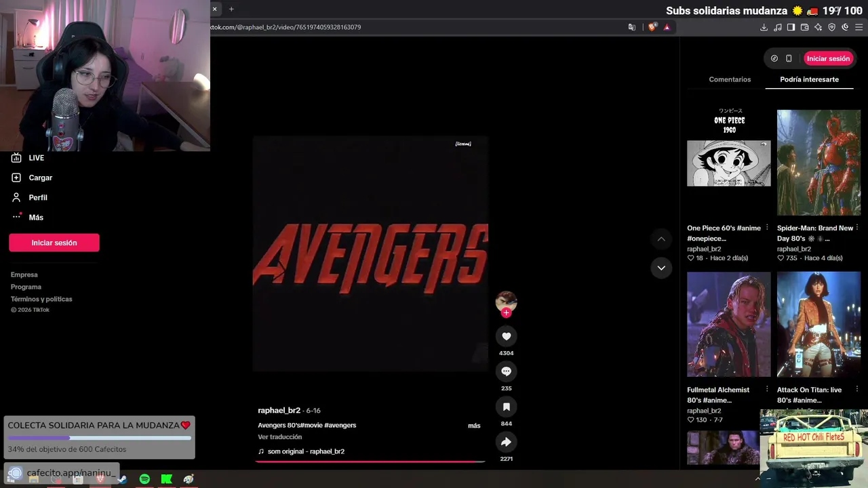Open the Kick app in the taskbar

click(x=167, y=479)
